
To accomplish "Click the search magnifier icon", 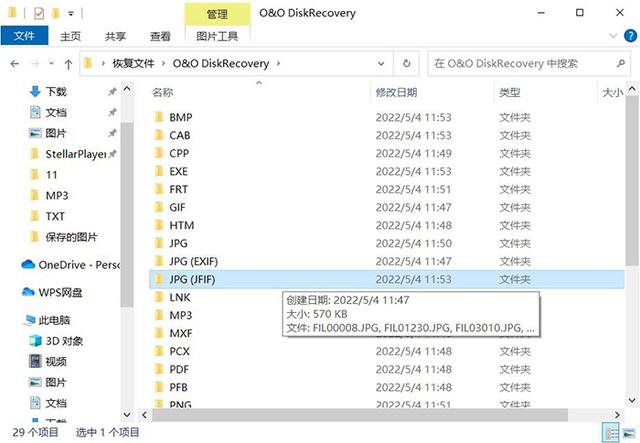I will pos(620,64).
